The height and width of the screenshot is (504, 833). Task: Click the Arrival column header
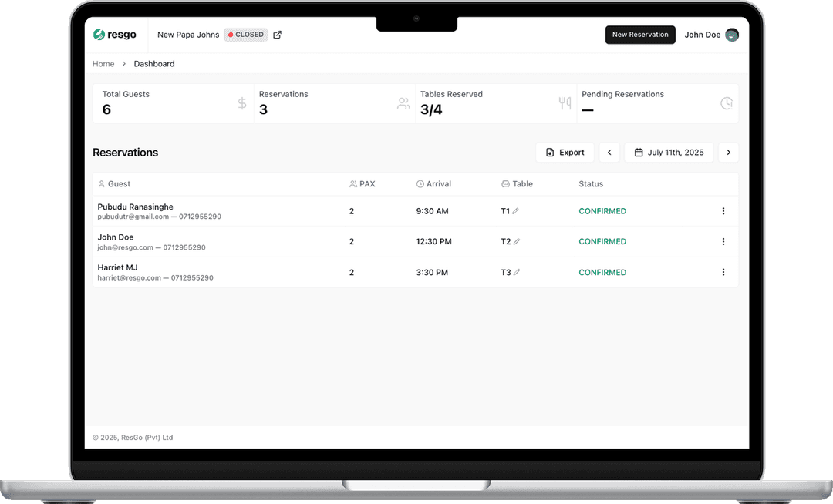click(433, 184)
